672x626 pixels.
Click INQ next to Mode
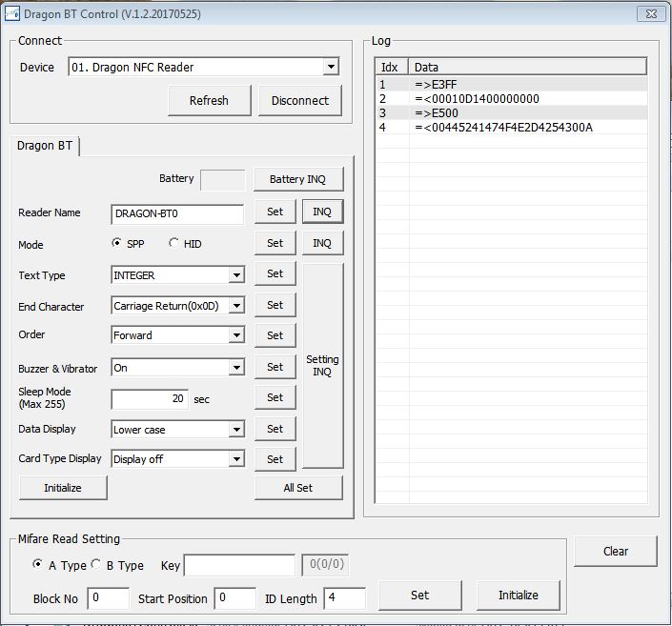tap(322, 243)
